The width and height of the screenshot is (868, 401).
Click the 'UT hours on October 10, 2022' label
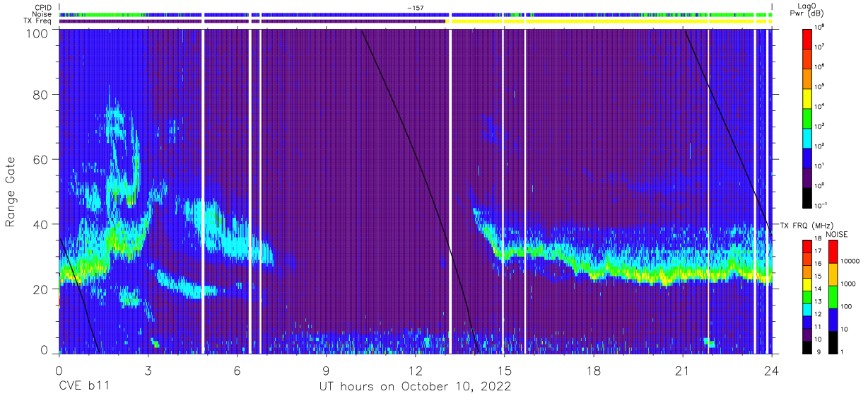pyautogui.click(x=416, y=387)
